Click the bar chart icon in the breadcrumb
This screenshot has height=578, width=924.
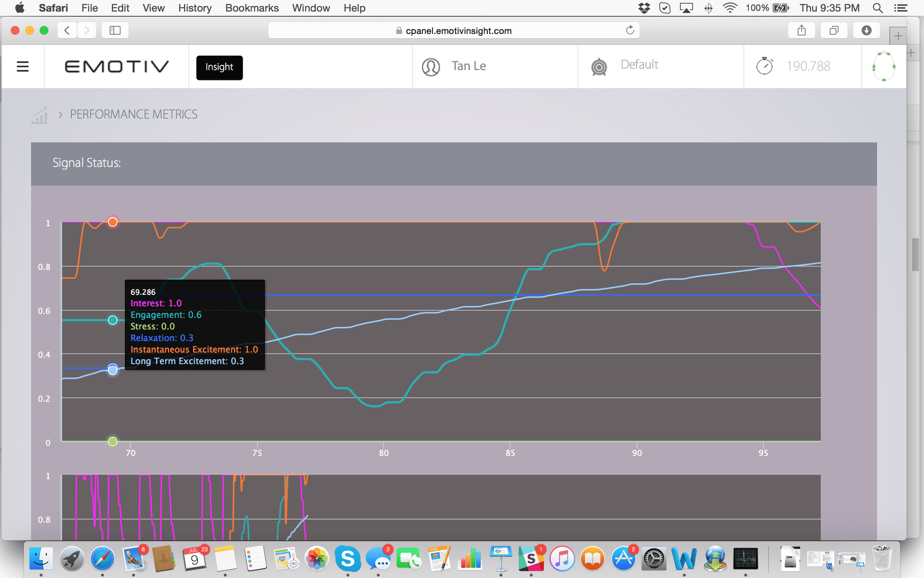point(40,115)
